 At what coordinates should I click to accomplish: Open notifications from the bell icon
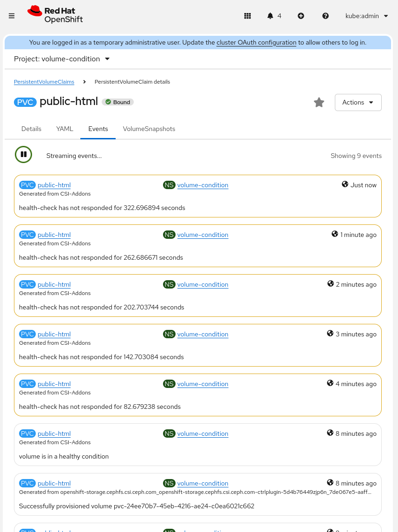click(x=270, y=16)
